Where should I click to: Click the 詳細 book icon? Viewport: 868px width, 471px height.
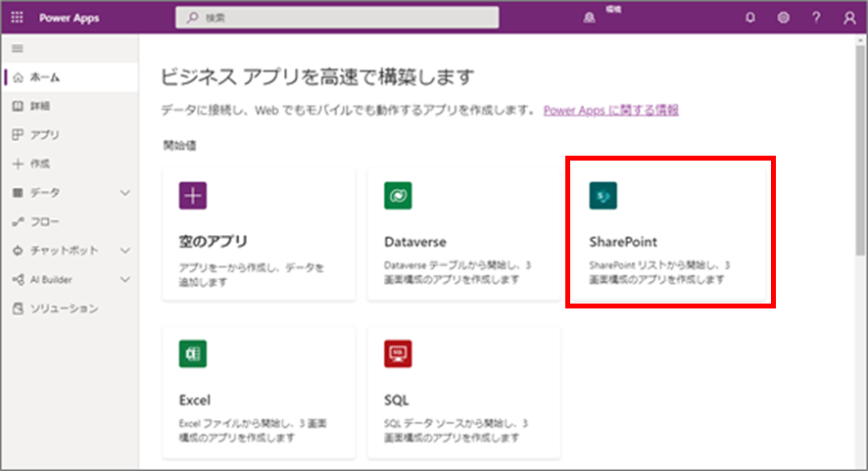tap(18, 106)
